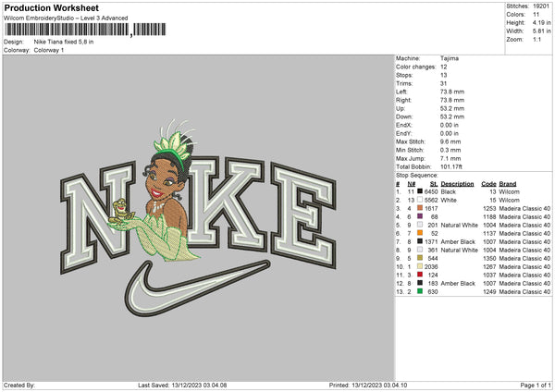Click the Stitches value 19201
Image resolution: width=555 pixels, height=392 pixels.
pyautogui.click(x=541, y=6)
